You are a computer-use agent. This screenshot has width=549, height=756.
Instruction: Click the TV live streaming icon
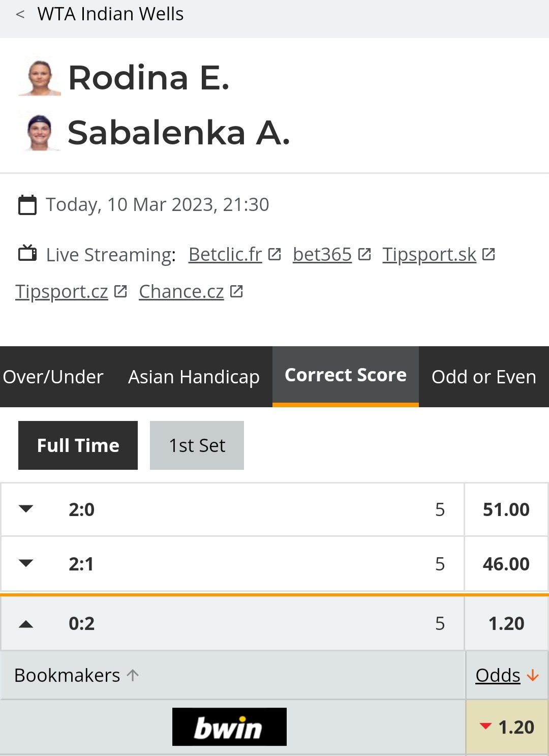point(27,253)
